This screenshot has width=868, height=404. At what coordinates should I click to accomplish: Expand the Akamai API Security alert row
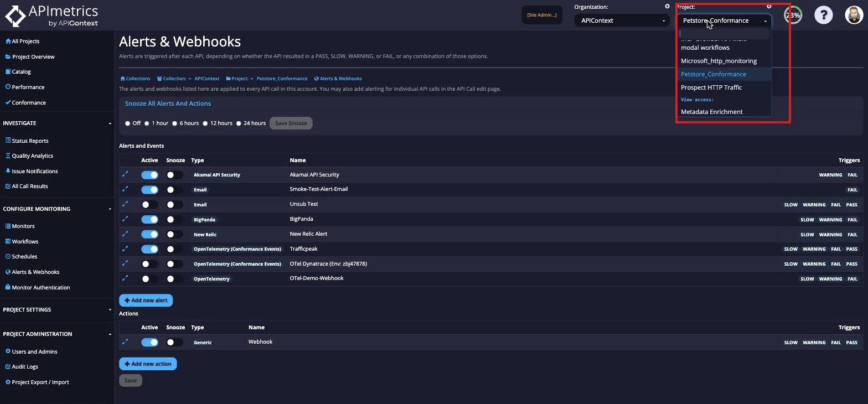[125, 174]
